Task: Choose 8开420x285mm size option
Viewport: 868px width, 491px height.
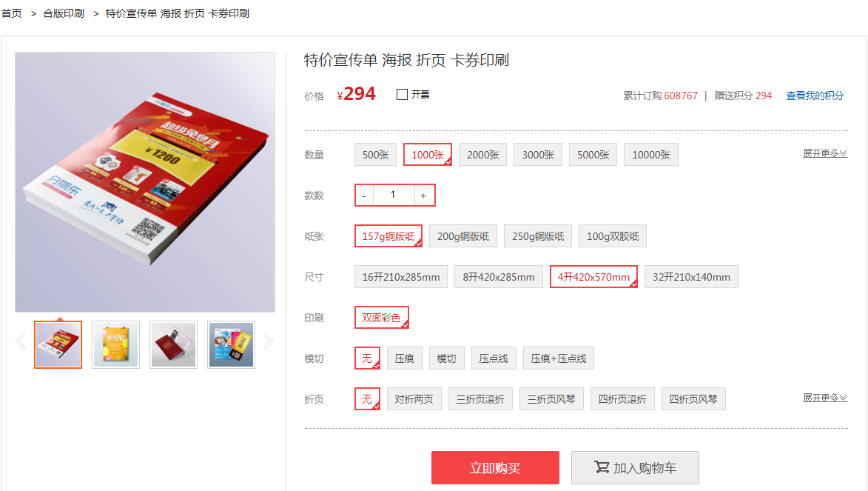Action: point(499,277)
